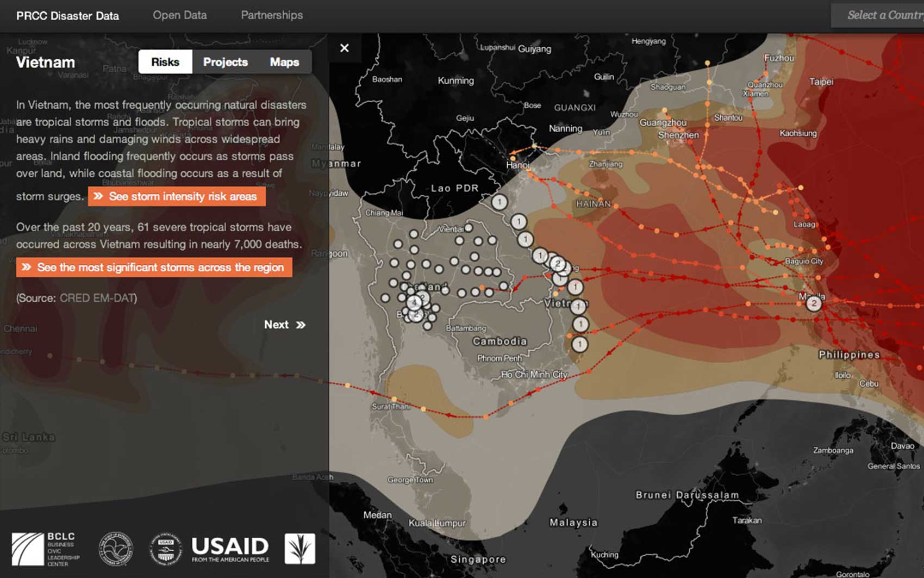This screenshot has height=578, width=924.
Task: Close the Vietnam info panel
Action: coord(344,48)
